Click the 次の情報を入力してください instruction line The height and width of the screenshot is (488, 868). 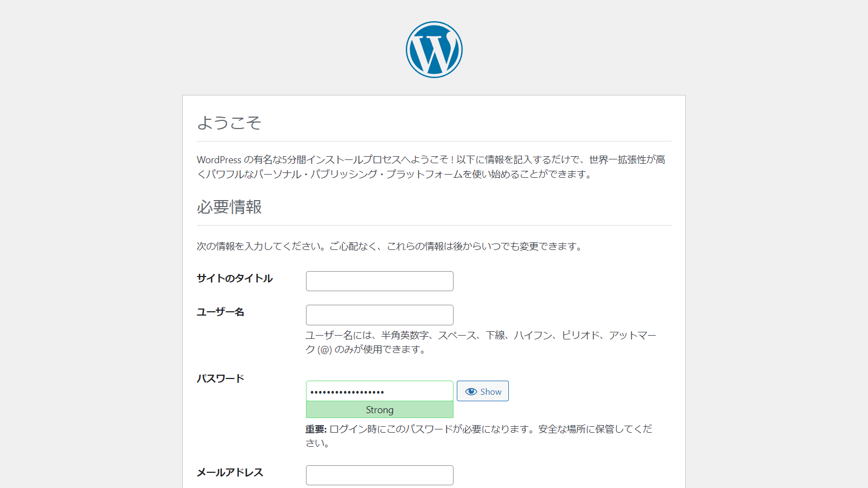click(390, 246)
